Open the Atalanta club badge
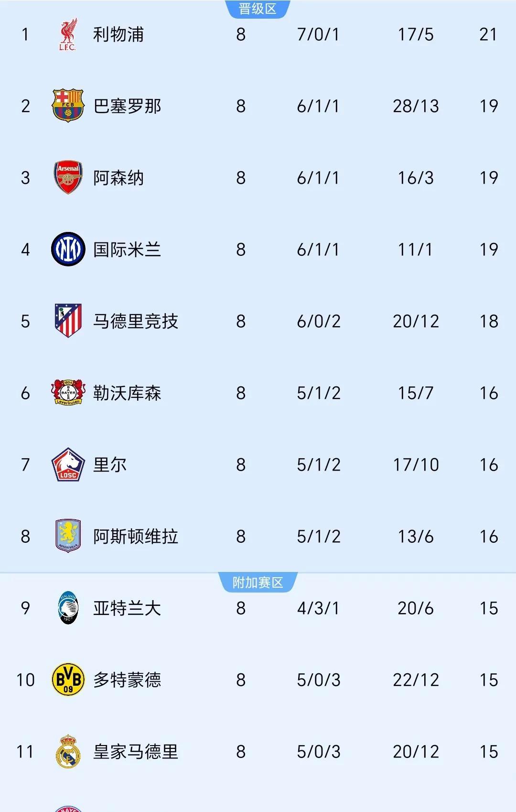 [68, 608]
